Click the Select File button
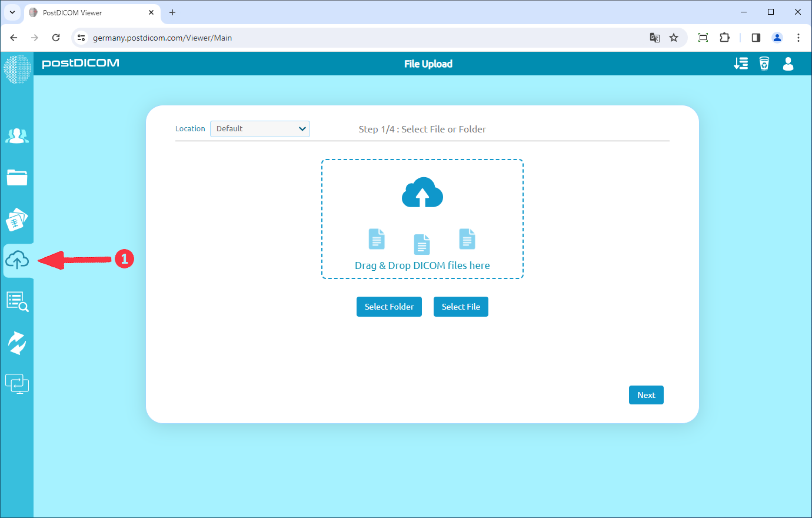Image resolution: width=812 pixels, height=518 pixels. coord(461,307)
